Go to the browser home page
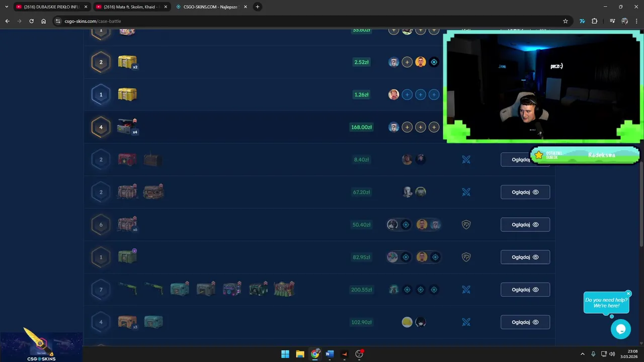The width and height of the screenshot is (644, 362). coord(43,21)
